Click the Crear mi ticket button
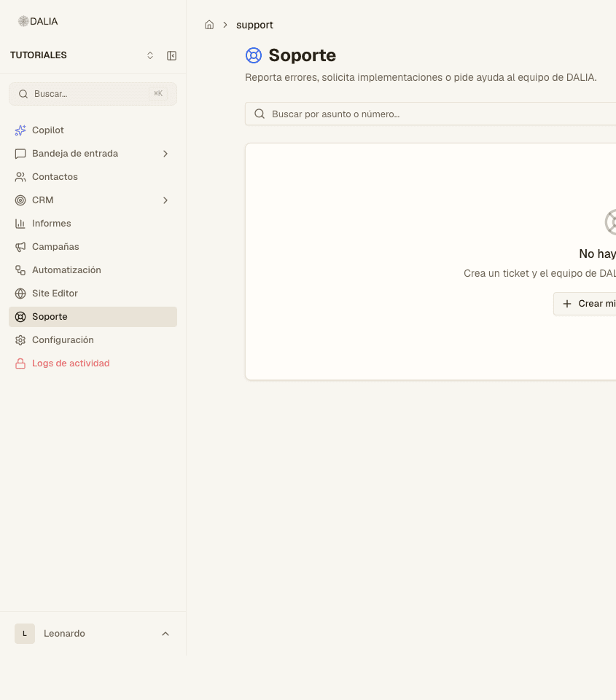 [x=585, y=304]
